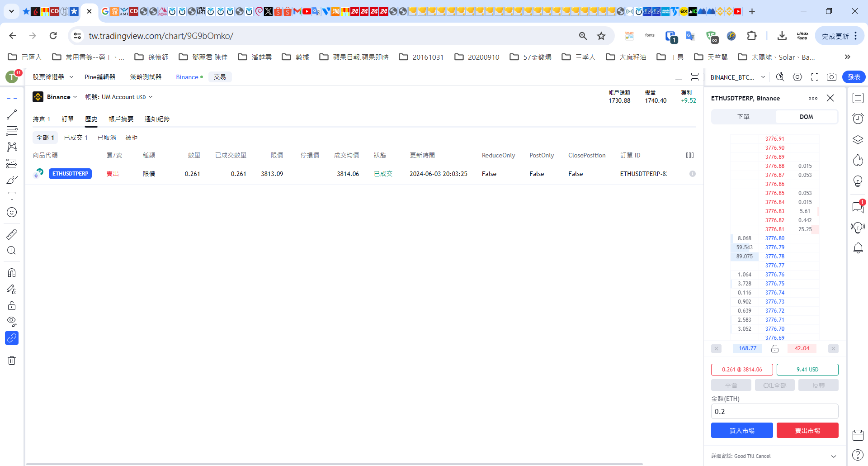Click the 金額(ETH) quantity input field
The height and width of the screenshot is (466, 868).
(x=775, y=412)
